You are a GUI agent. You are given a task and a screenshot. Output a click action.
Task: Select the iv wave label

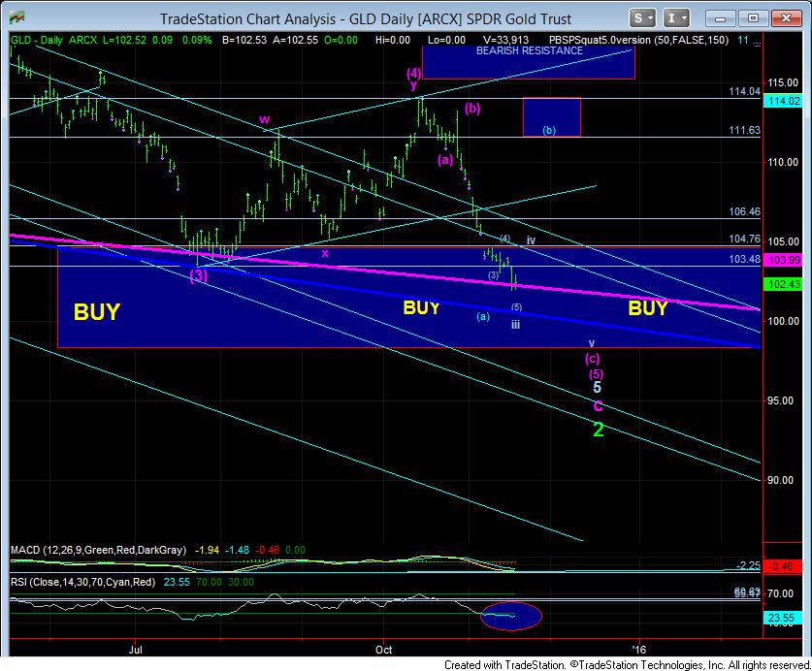pyautogui.click(x=531, y=240)
